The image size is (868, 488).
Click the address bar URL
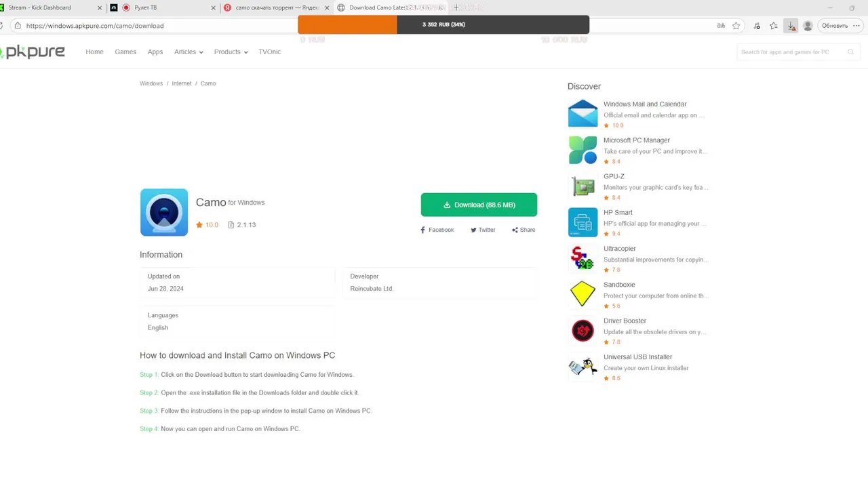pyautogui.click(x=95, y=26)
